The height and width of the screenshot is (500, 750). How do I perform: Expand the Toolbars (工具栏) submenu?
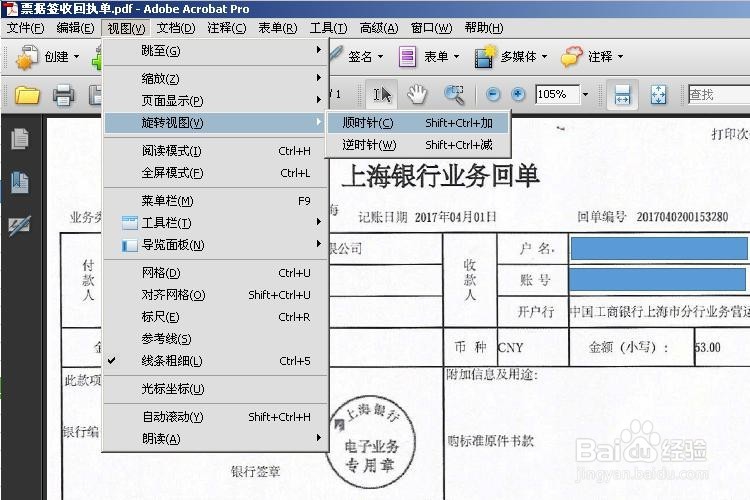tap(217, 222)
